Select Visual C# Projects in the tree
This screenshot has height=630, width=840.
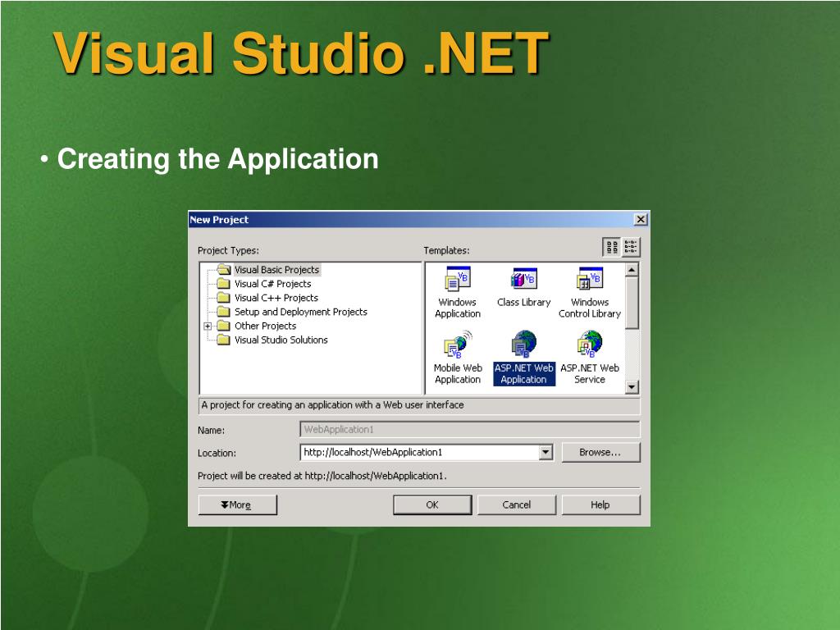(x=272, y=283)
